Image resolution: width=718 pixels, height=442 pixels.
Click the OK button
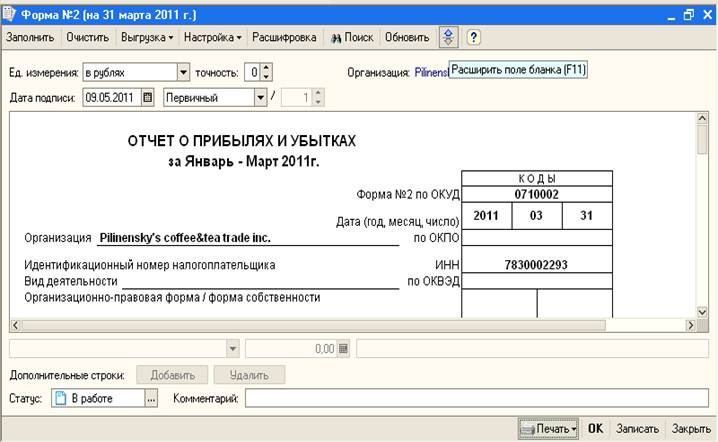tap(595, 429)
